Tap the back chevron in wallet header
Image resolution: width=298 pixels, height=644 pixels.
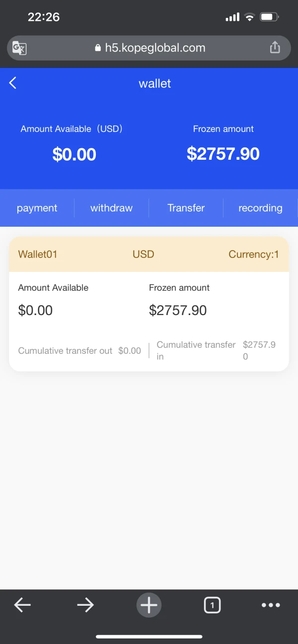(13, 83)
